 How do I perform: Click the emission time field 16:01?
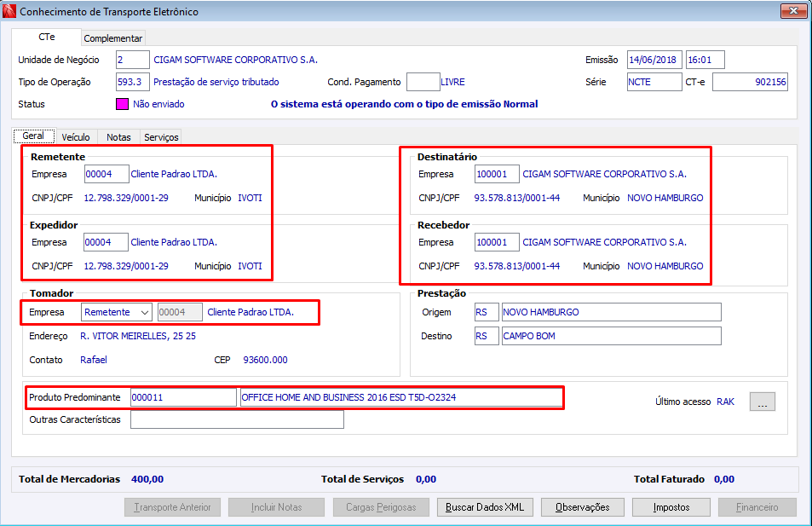(705, 60)
